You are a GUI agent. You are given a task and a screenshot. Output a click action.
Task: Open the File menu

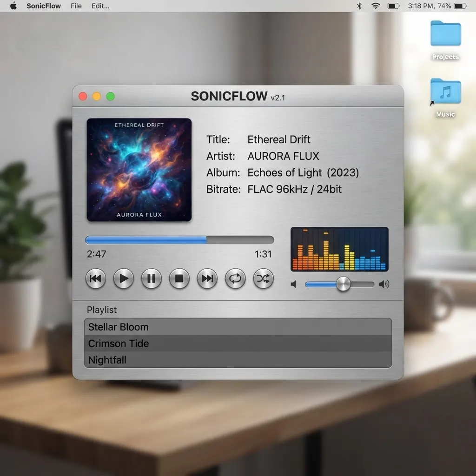click(76, 6)
